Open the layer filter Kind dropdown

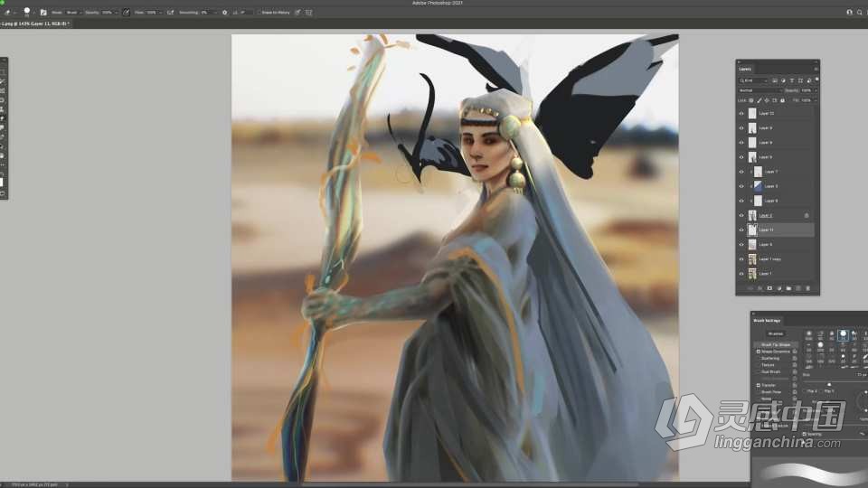[x=753, y=80]
